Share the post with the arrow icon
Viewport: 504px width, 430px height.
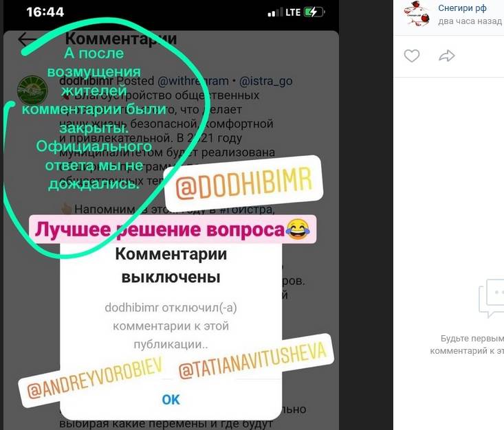[x=447, y=56]
